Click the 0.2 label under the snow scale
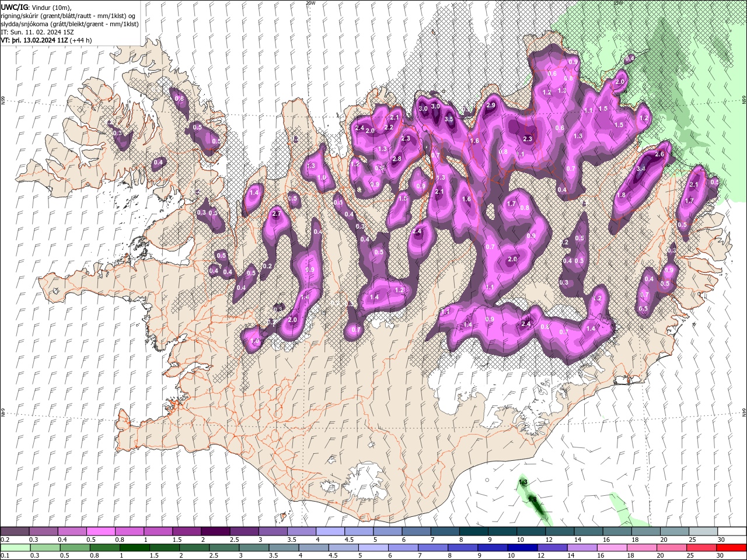The height and width of the screenshot is (560, 747). pyautogui.click(x=5, y=540)
